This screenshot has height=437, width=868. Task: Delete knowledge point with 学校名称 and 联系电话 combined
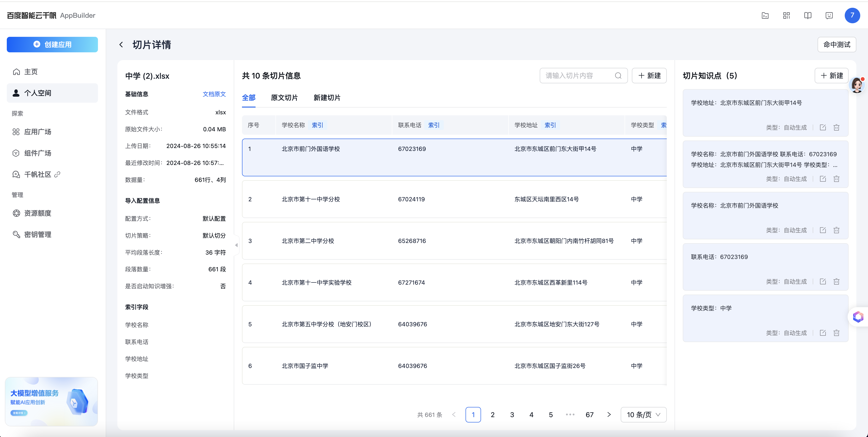point(836,179)
